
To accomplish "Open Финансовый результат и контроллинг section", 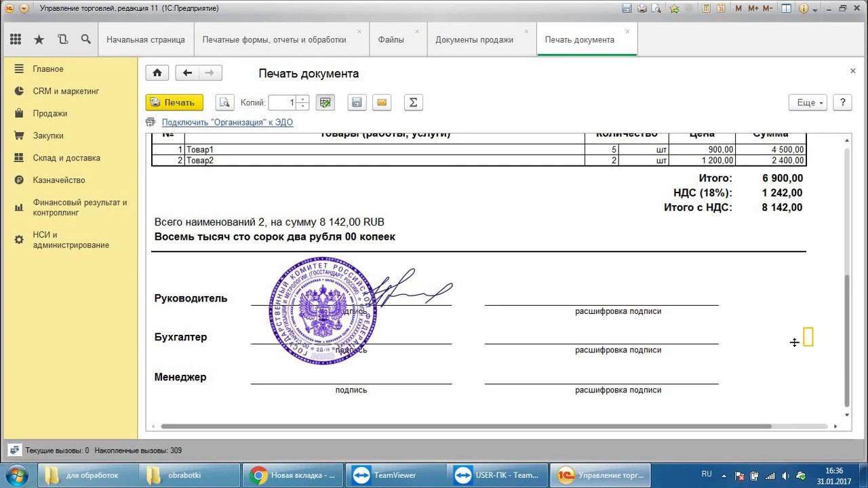I will 80,207.
